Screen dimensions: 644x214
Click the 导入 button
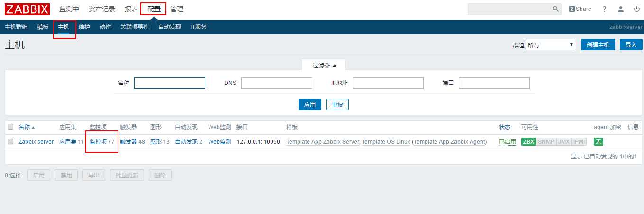(631, 45)
